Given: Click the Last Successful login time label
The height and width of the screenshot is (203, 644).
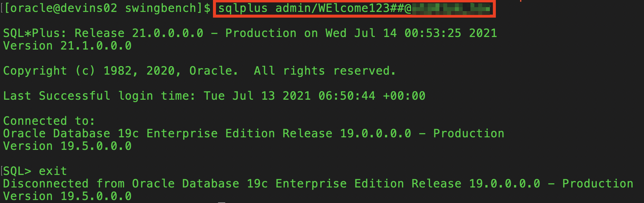Looking at the screenshot, I should 99,96.
